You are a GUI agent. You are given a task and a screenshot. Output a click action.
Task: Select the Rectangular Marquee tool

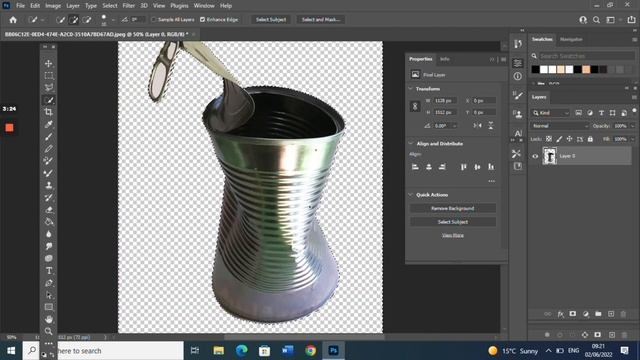(x=49, y=76)
